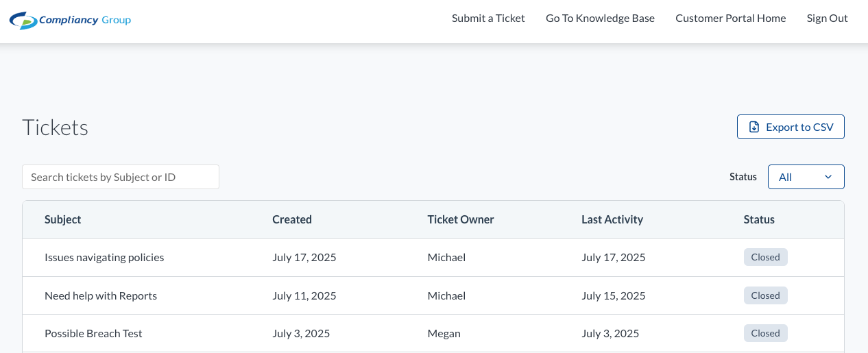The width and height of the screenshot is (868, 353).
Task: Click the Subject column header
Action: pyautogui.click(x=63, y=219)
